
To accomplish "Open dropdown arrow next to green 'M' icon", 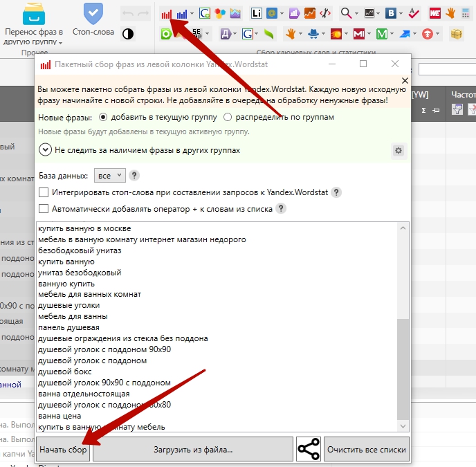I will 392,34.
